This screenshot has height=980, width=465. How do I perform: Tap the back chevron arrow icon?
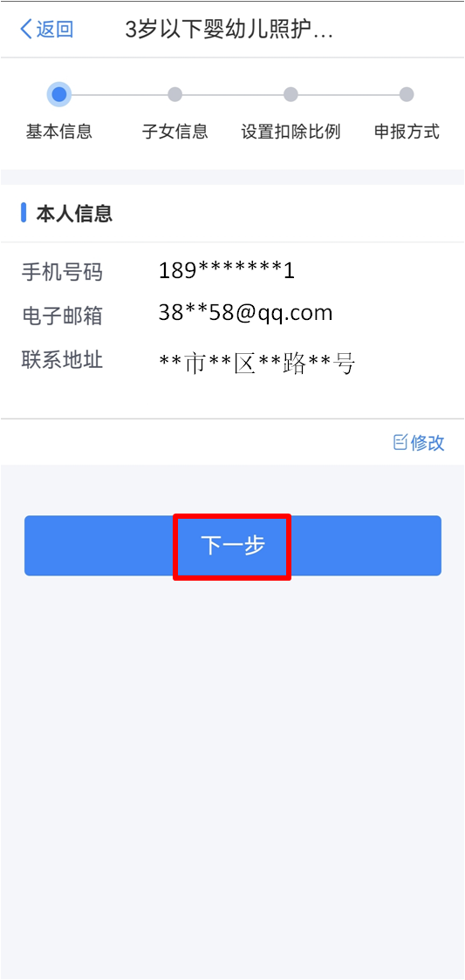tap(25, 30)
